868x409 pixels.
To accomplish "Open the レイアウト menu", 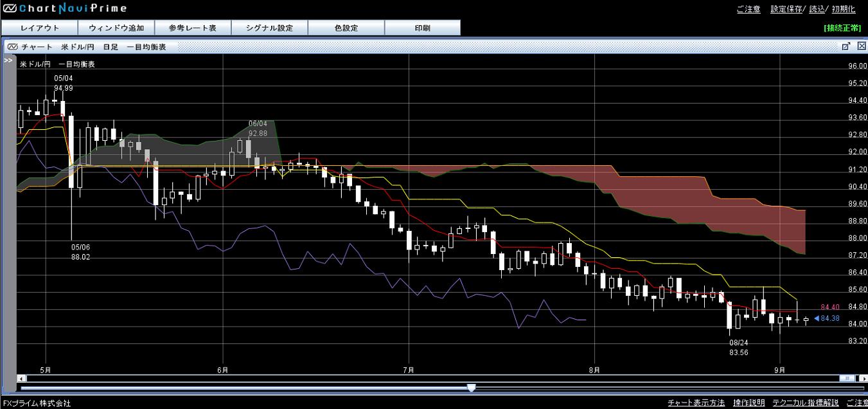I will (39, 28).
